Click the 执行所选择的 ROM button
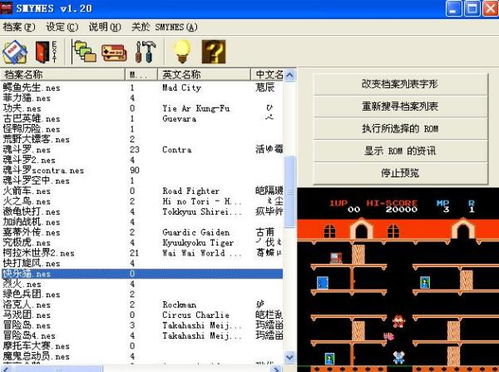499x372 pixels. (x=400, y=129)
